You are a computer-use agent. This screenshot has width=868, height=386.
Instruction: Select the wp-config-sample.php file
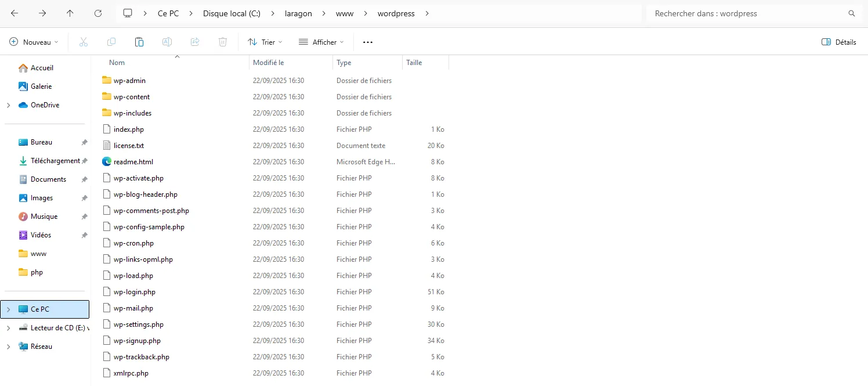point(149,227)
